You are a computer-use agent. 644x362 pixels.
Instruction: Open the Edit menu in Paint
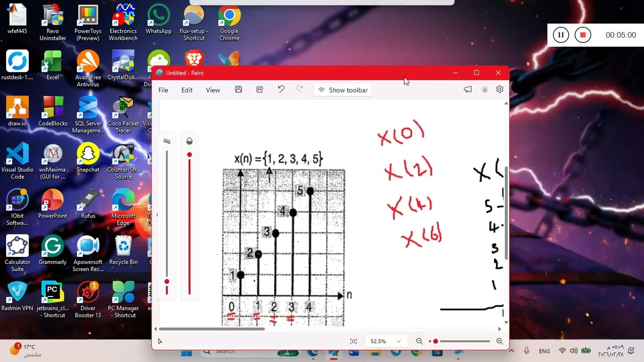point(187,90)
